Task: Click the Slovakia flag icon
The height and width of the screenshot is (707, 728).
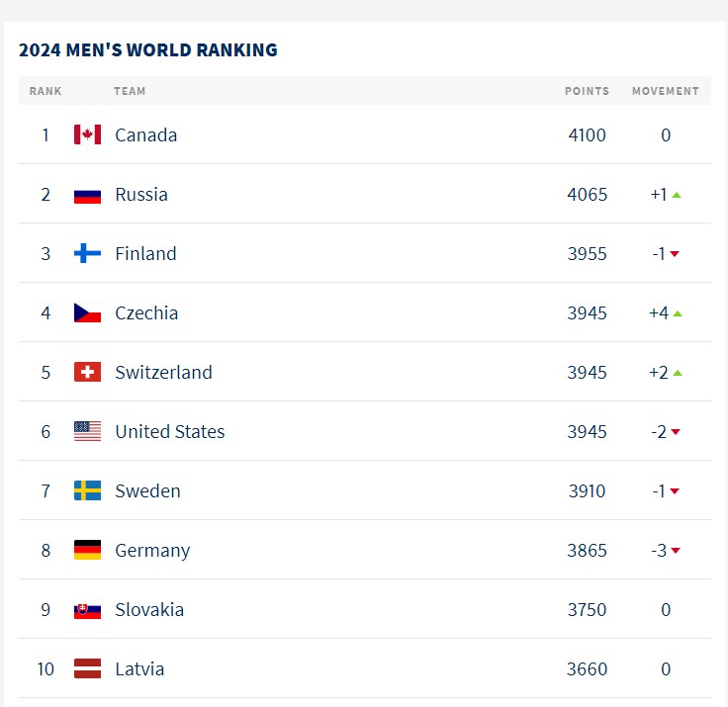Action: (87, 609)
